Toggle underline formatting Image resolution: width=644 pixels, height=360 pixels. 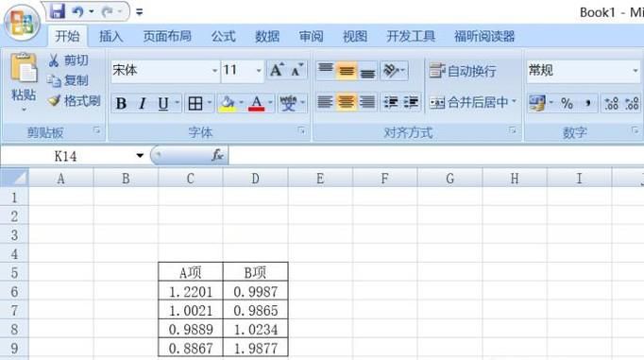tap(163, 104)
